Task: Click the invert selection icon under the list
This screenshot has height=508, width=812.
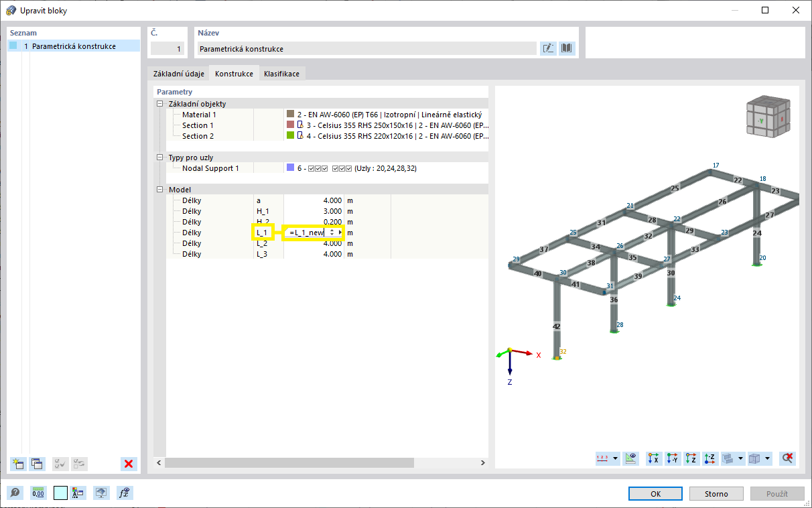Action: (79, 463)
